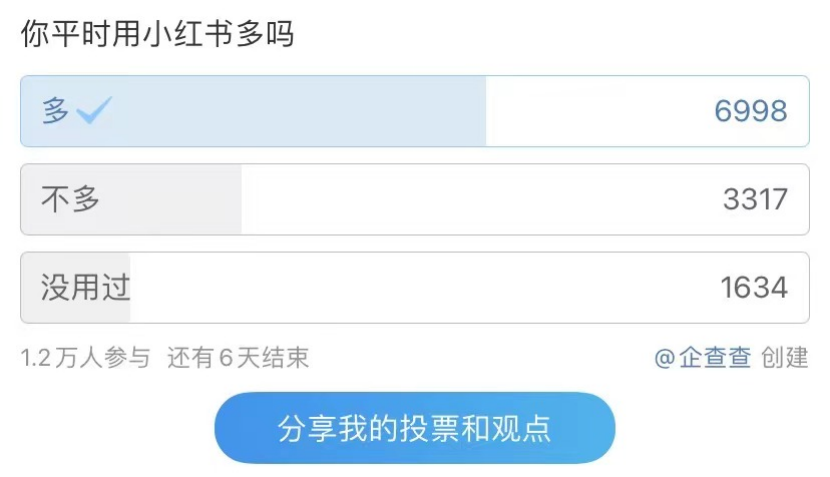Pick the 没用过 poll option label
This screenshot has height=477, width=830.
coord(85,288)
